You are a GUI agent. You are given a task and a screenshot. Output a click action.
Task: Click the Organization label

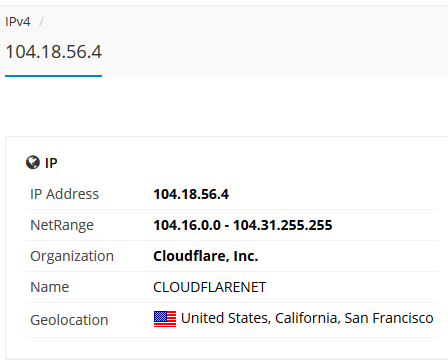(72, 256)
